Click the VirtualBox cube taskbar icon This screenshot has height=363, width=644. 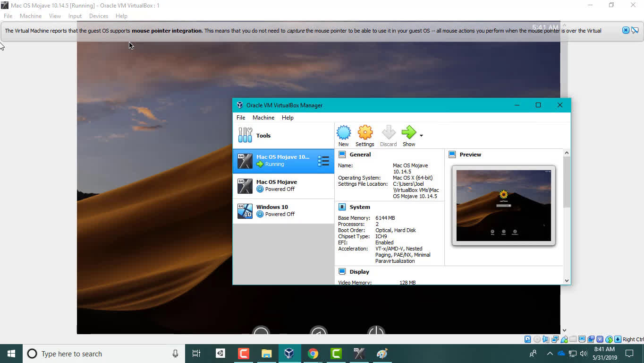pos(289,354)
